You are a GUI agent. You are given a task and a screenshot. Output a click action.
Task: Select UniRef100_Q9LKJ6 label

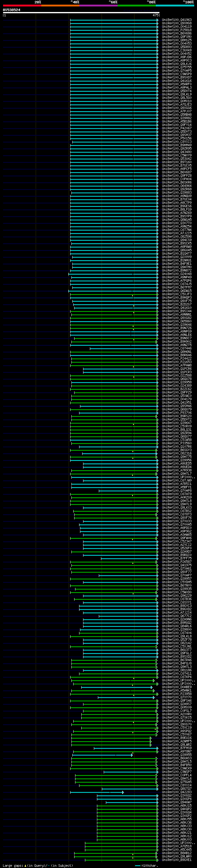pyautogui.click(x=176, y=64)
